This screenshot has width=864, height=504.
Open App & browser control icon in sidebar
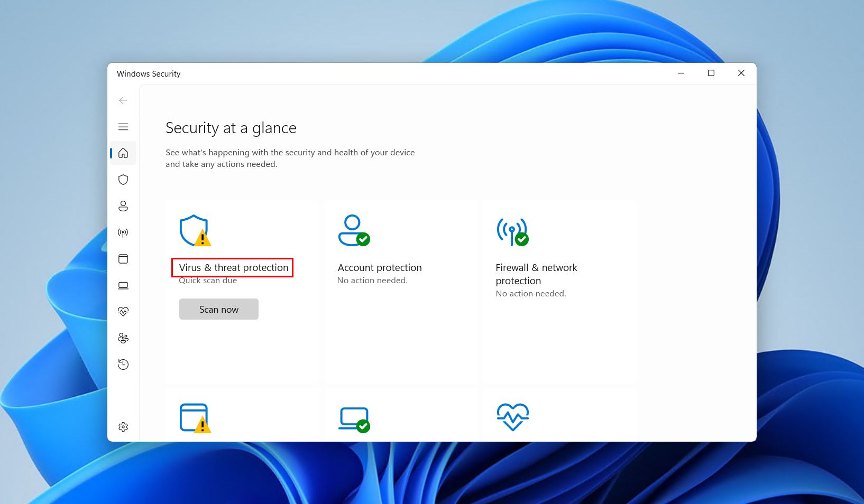click(x=123, y=259)
